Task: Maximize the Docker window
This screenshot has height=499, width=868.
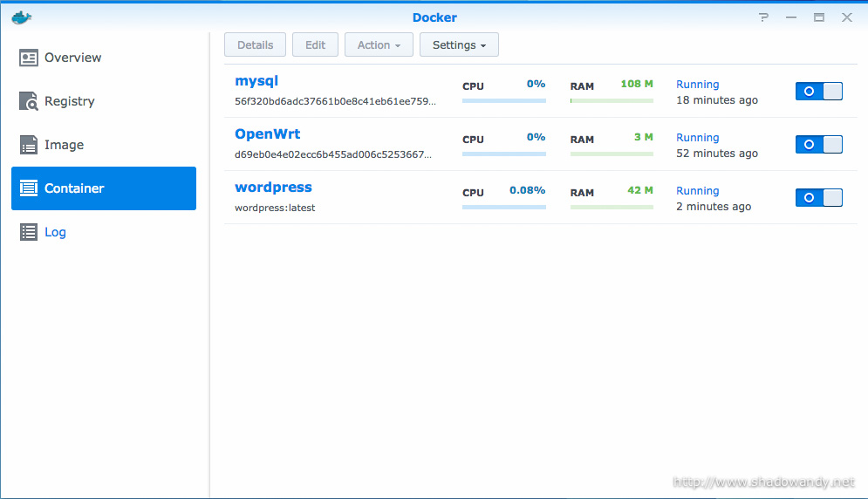Action: point(819,17)
